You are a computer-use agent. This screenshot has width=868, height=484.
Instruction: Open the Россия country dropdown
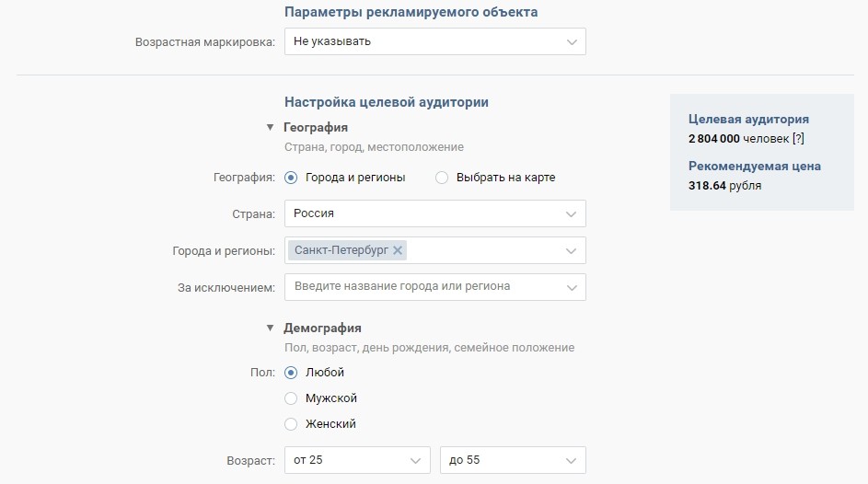[x=435, y=213]
